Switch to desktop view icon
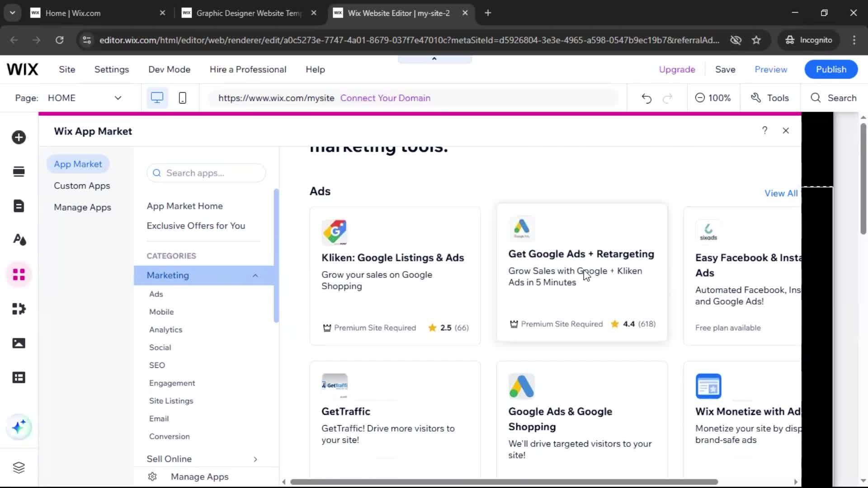 tap(157, 98)
